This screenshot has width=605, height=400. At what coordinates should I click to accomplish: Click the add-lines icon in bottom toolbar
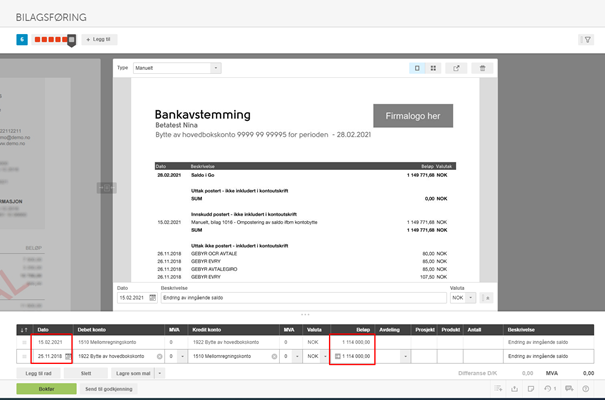(x=498, y=388)
